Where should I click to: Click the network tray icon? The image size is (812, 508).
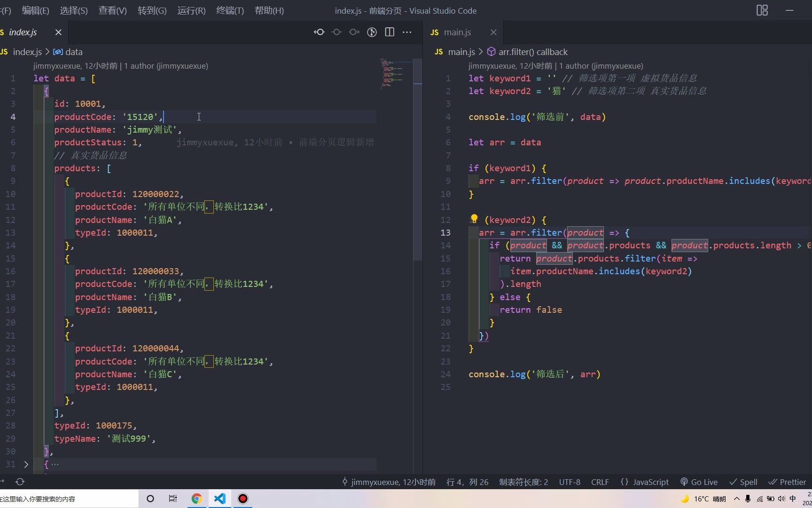(x=759, y=499)
